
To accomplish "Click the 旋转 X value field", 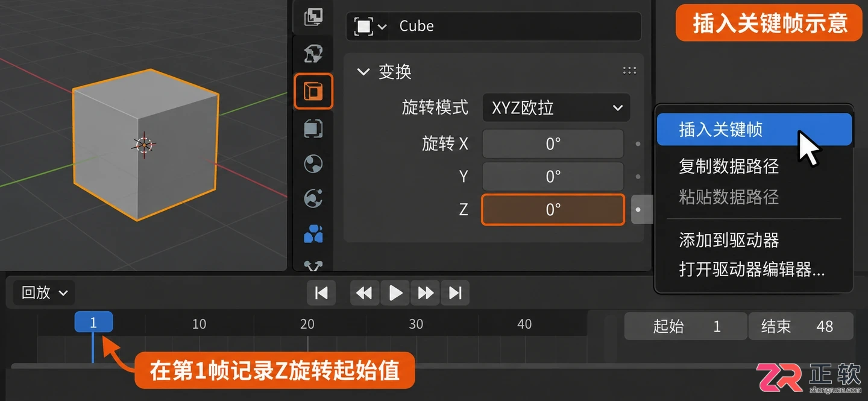I will [x=553, y=144].
